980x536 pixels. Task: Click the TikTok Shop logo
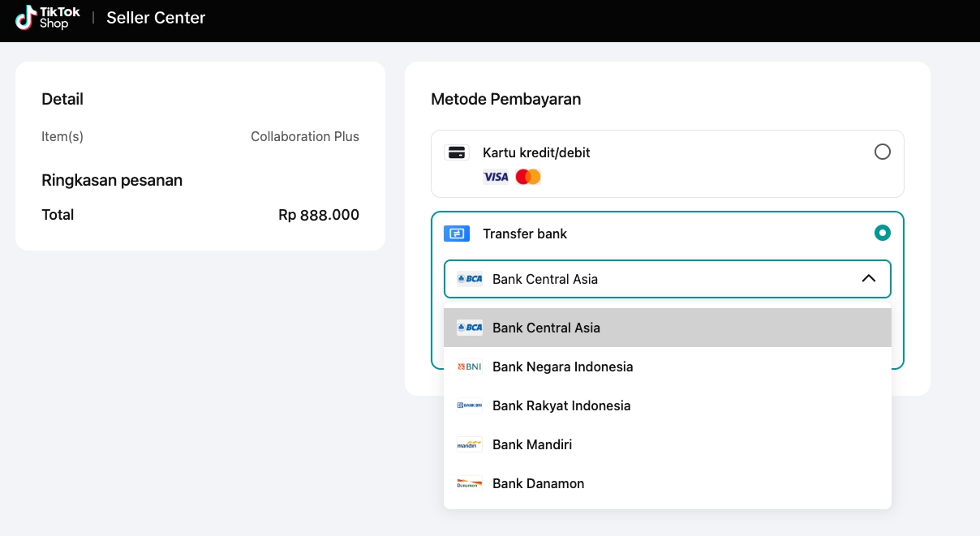48,17
